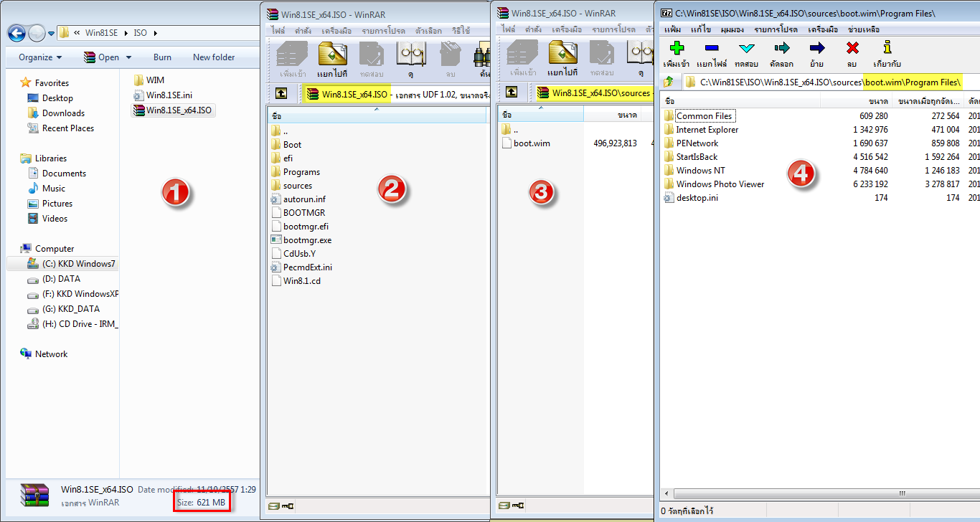Click up-one-level icon in WinRAR sources window
The image size is (980, 522).
coord(512,92)
